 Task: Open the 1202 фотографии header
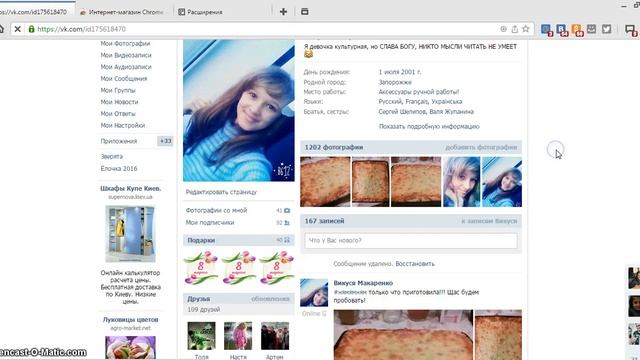click(334, 147)
